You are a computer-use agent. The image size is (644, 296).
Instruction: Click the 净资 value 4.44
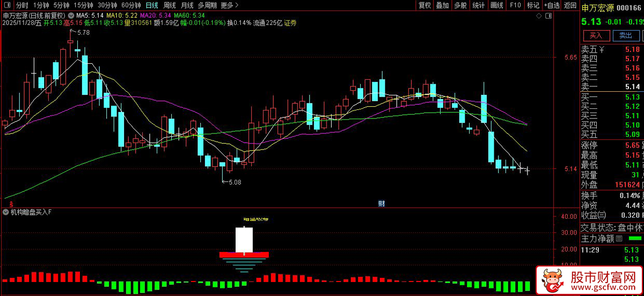point(632,205)
